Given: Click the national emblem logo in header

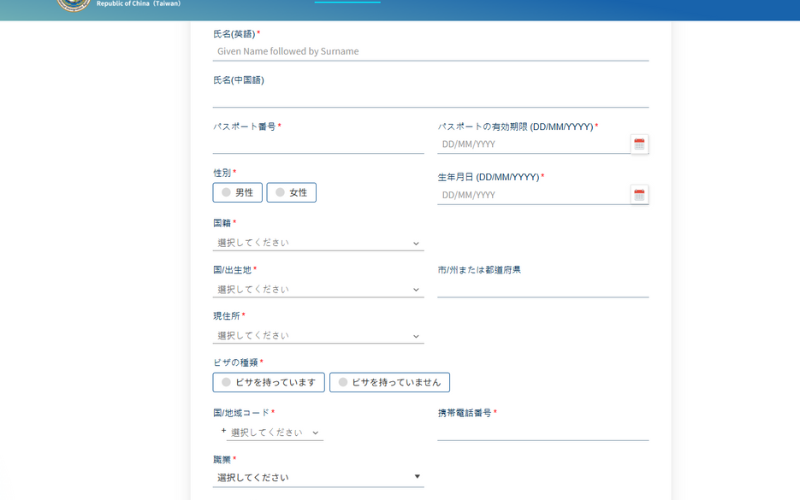Looking at the screenshot, I should (x=73, y=5).
